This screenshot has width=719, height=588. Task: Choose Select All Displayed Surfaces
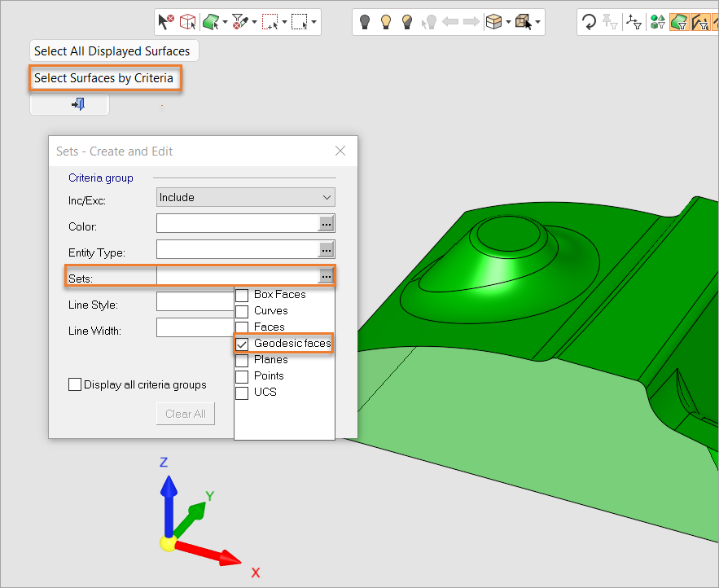[x=112, y=51]
